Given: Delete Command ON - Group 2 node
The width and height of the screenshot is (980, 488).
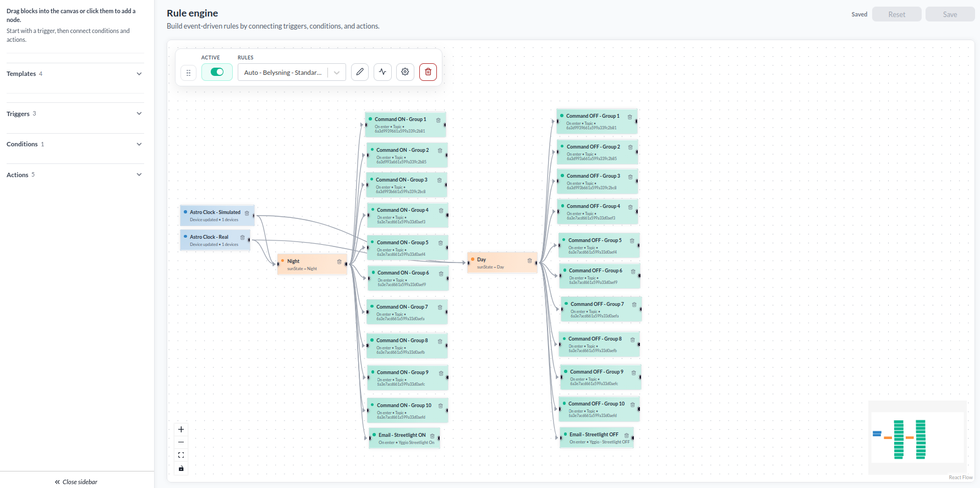Looking at the screenshot, I should coord(440,151).
